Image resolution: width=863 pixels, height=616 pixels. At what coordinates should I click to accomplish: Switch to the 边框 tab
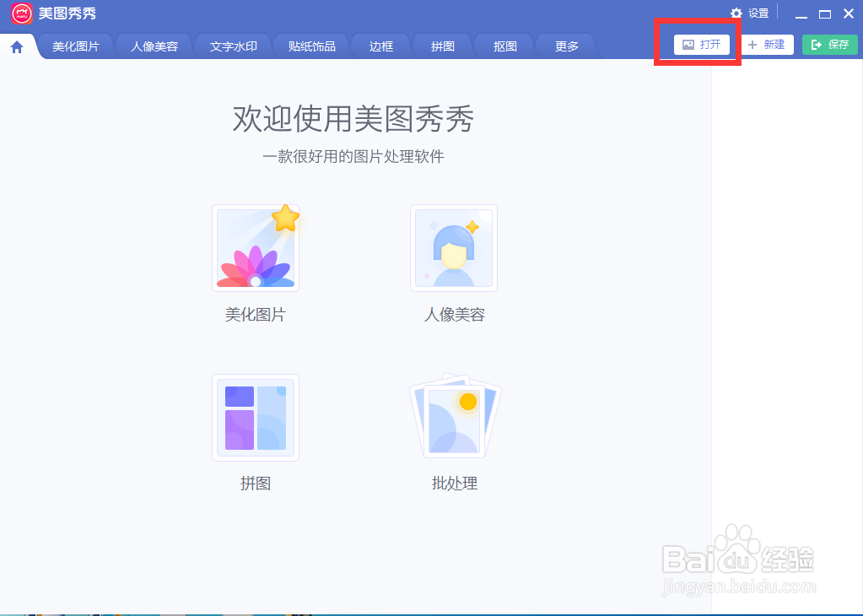380,46
